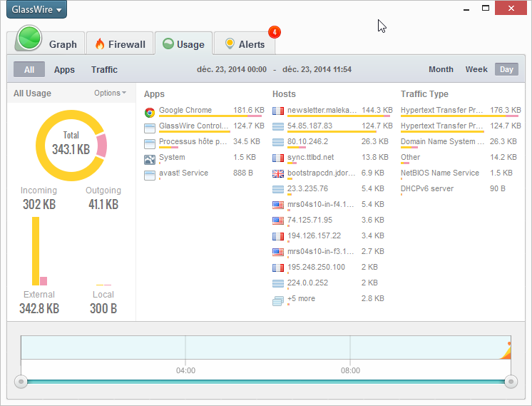Maximize the GlassWire window

point(486,8)
